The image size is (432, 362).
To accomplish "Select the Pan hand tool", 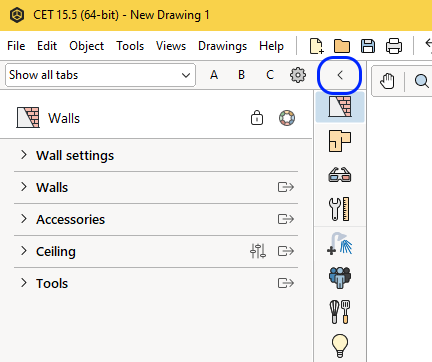I will [387, 81].
